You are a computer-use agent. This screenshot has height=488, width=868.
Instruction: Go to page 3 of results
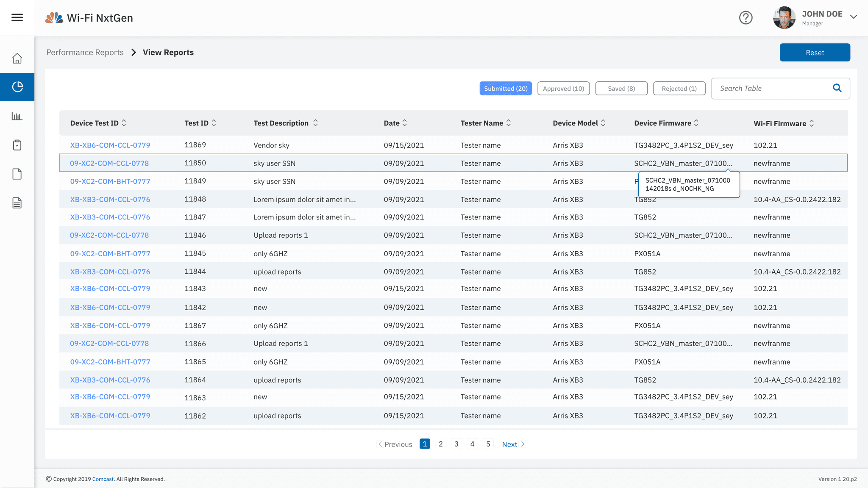tap(456, 444)
